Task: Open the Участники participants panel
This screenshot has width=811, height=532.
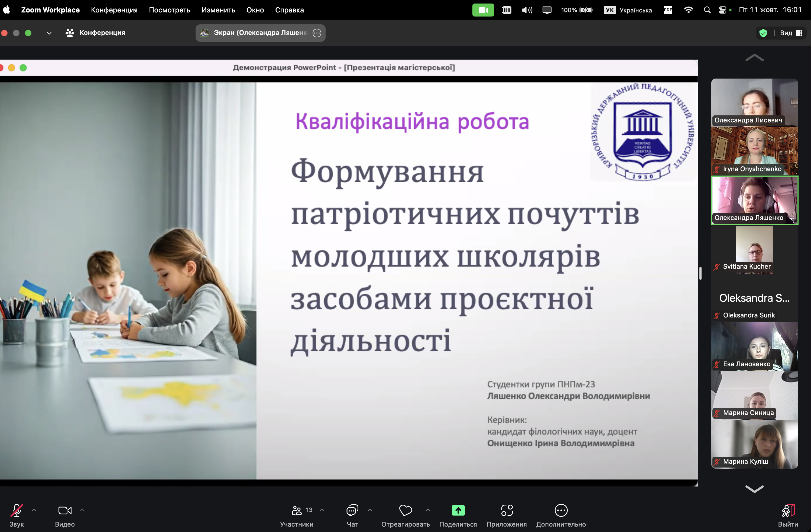Action: click(297, 515)
